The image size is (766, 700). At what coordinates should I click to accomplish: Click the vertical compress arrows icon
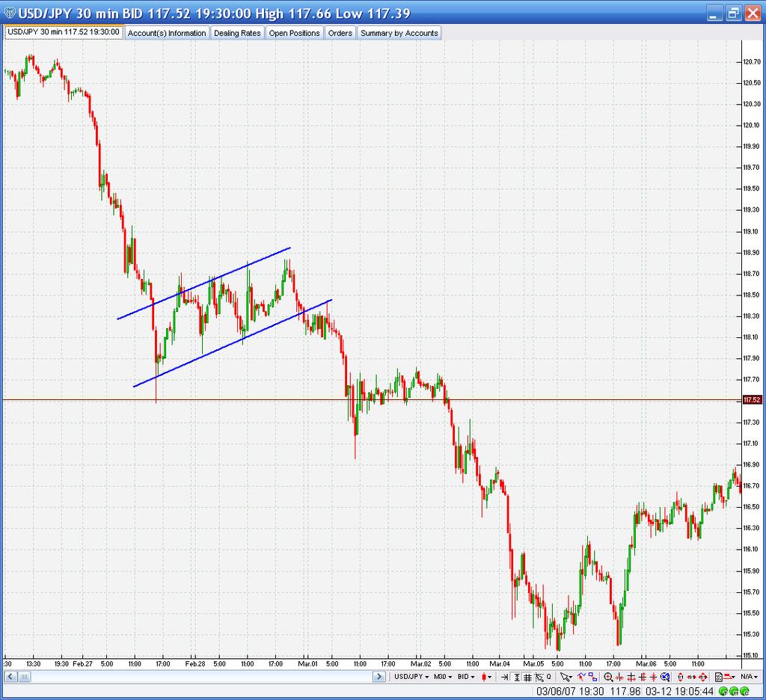tap(654, 677)
